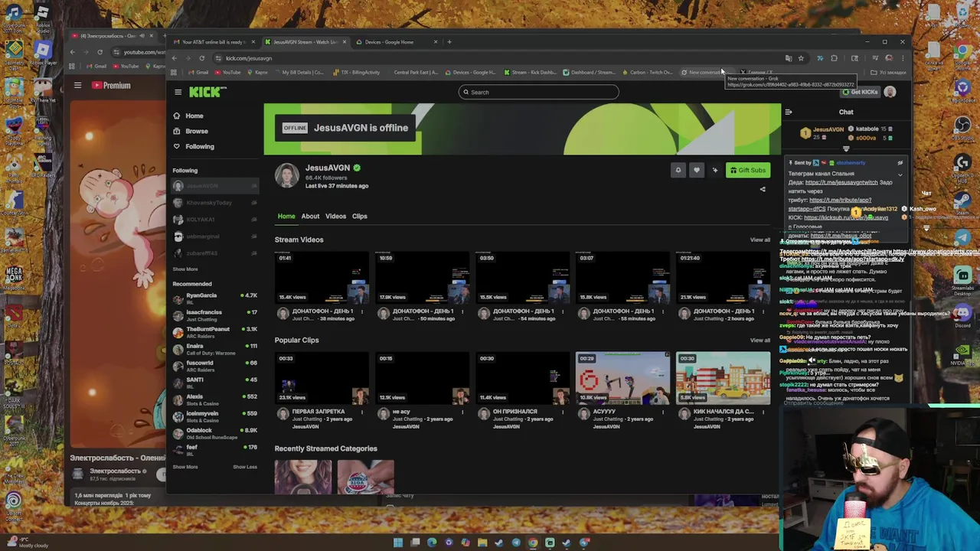The image size is (980, 551).
Task: Expand Following list with Show More
Action: click(185, 269)
